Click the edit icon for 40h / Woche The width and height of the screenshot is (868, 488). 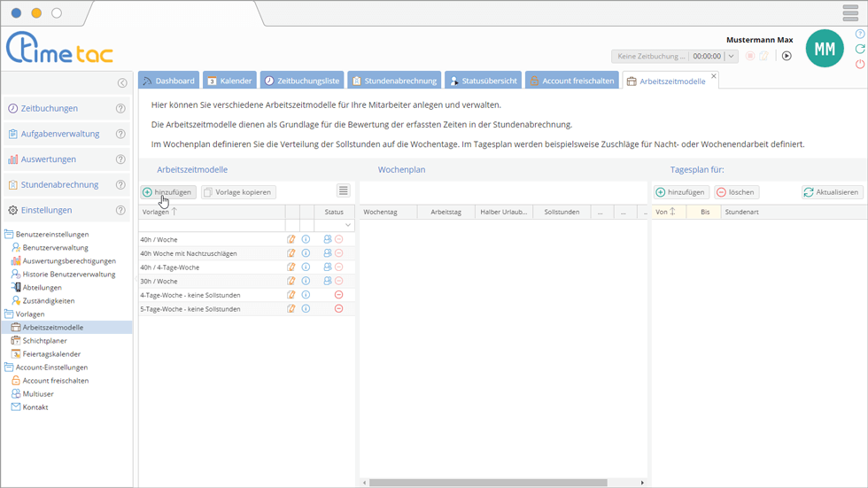[x=291, y=239]
